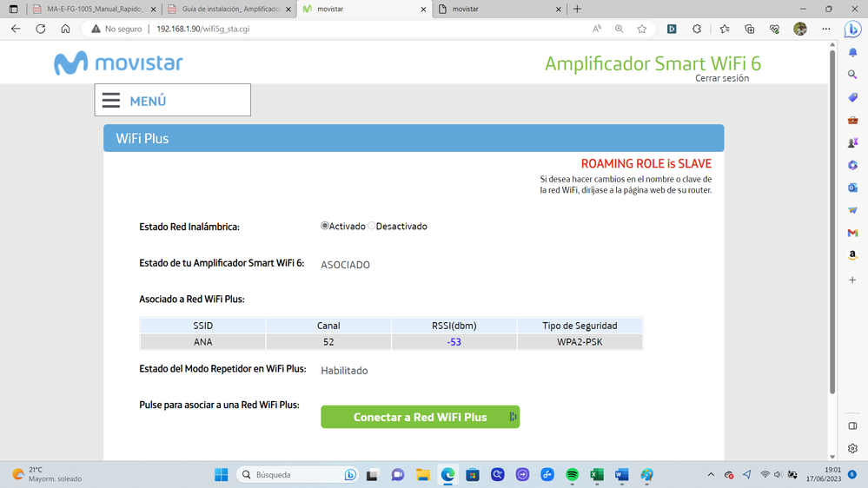Click the browser address bar URL
The width and height of the screenshot is (868, 488).
click(202, 29)
